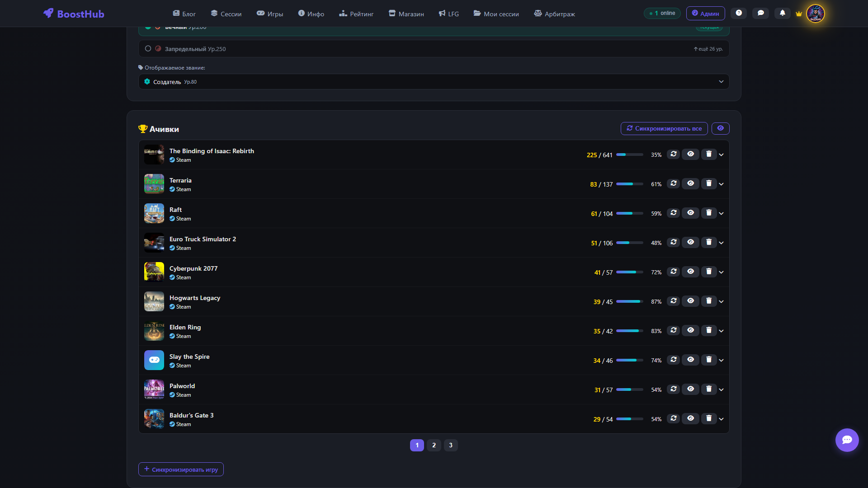This screenshot has width=868, height=488.
Task: Click the gold crown icon in header
Action: [799, 14]
